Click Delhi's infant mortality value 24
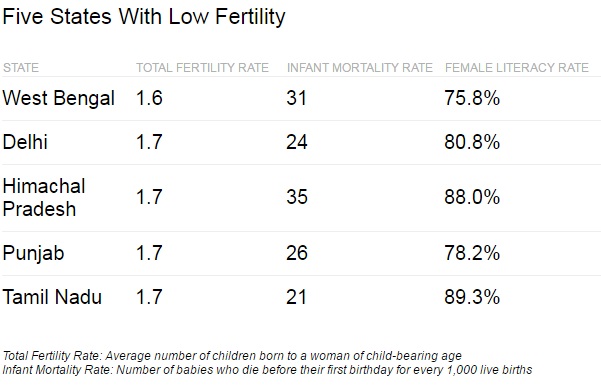Viewport: 601px width, 386px height. 297,142
